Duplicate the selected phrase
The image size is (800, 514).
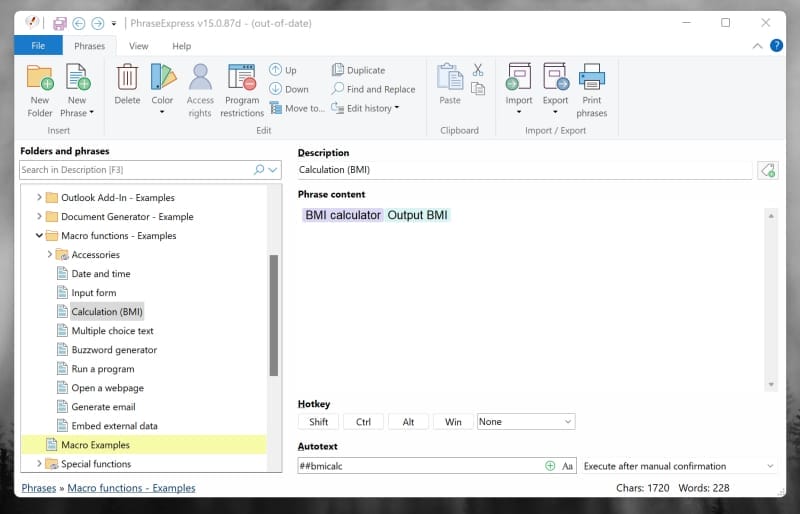click(358, 70)
